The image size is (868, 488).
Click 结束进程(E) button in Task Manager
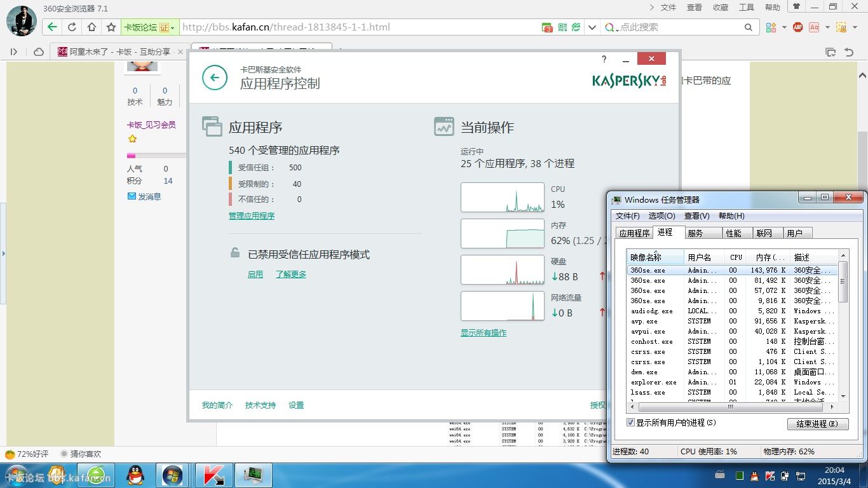coord(818,424)
